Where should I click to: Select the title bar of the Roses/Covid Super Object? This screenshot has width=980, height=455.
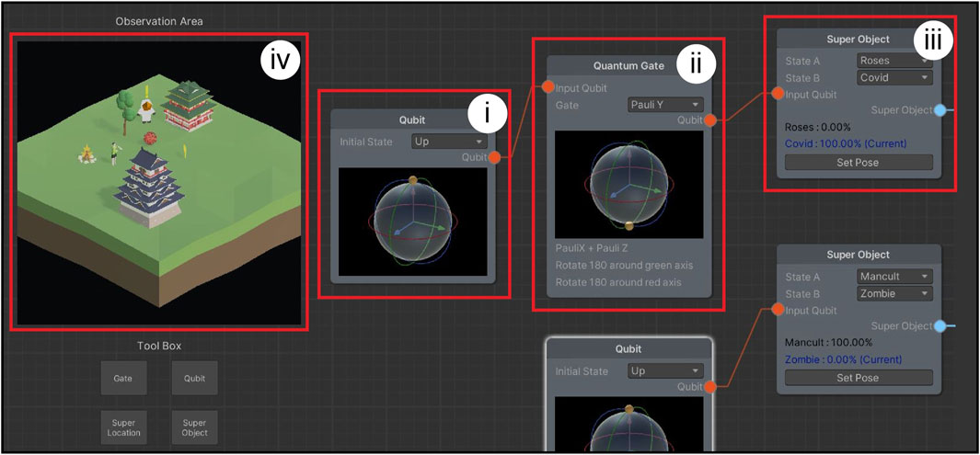click(x=859, y=40)
